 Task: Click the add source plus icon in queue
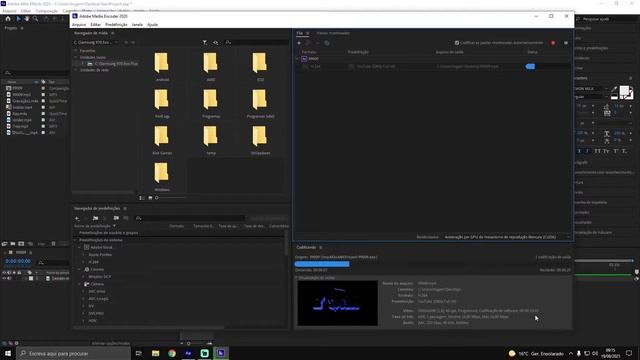pyautogui.click(x=299, y=43)
